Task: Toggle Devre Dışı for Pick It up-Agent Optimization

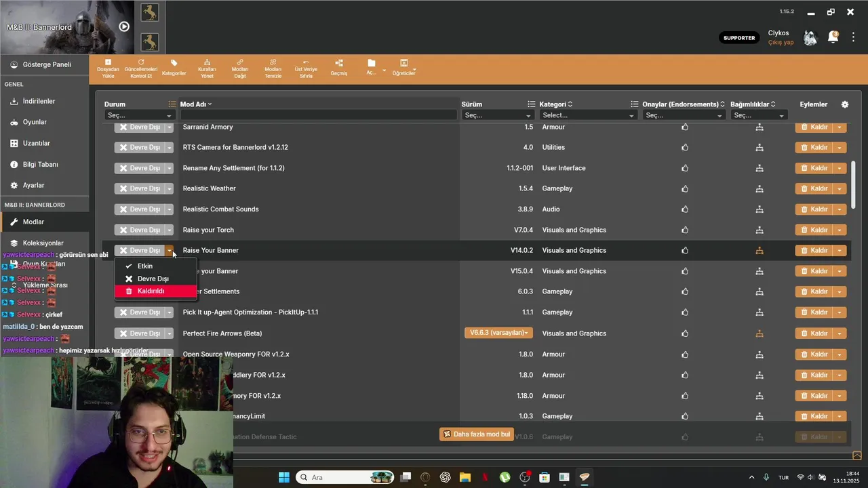Action: pos(140,312)
